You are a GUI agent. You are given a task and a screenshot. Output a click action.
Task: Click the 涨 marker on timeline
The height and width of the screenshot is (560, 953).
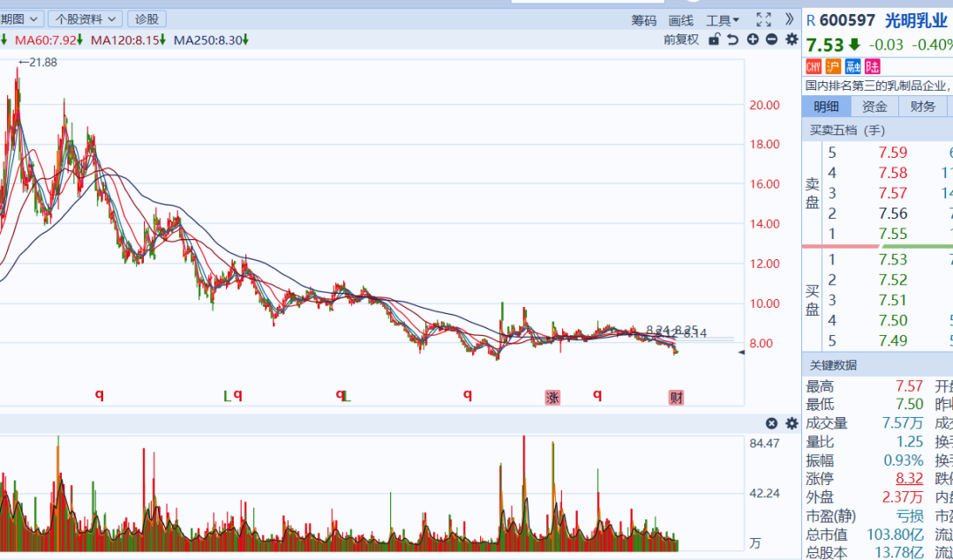pyautogui.click(x=552, y=397)
